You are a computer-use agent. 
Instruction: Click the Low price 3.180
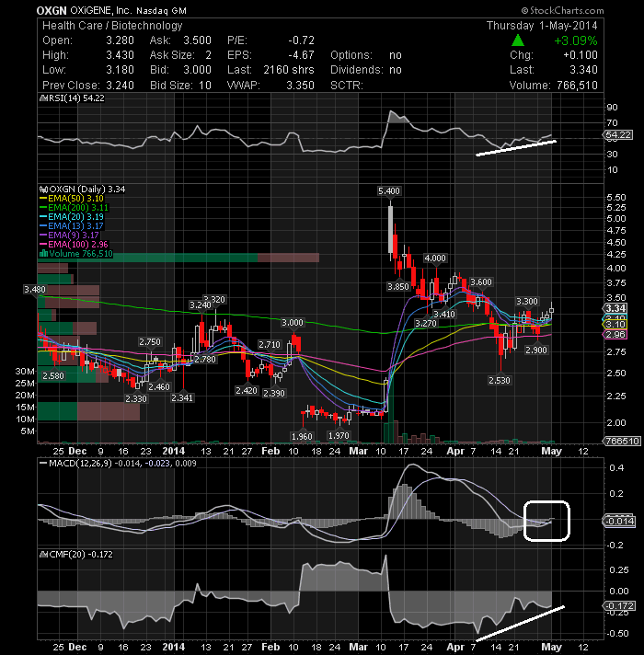coord(120,70)
